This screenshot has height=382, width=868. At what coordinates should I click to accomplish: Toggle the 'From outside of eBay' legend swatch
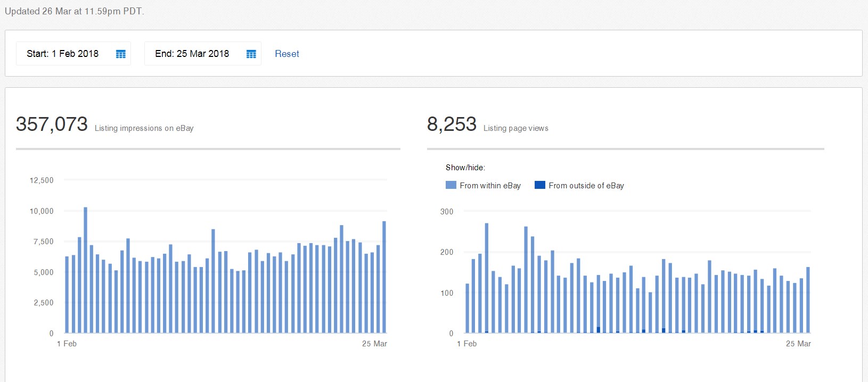click(540, 185)
